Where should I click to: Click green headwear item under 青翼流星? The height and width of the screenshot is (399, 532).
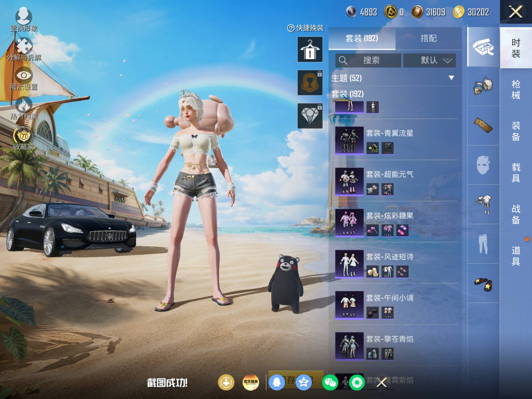373,148
